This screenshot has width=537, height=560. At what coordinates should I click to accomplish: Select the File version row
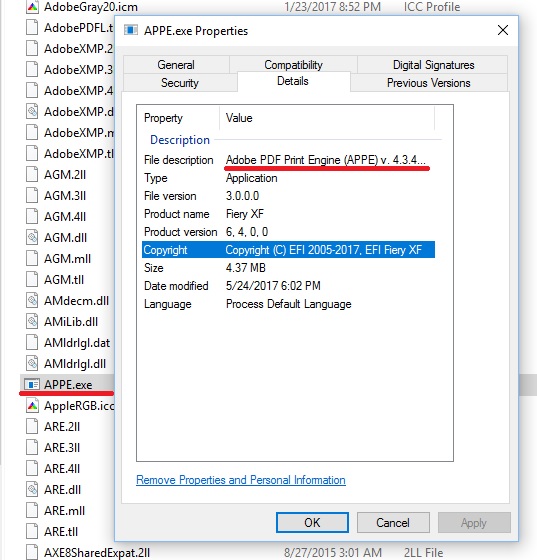pos(288,196)
